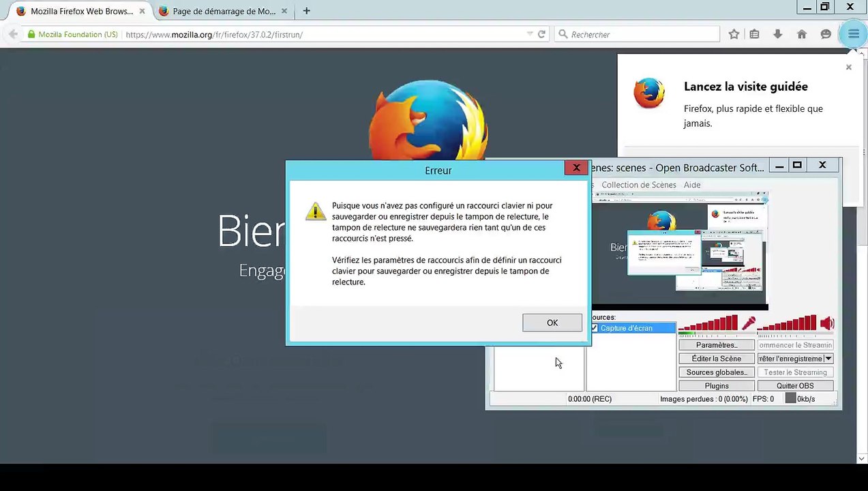Bookmark this page with star icon
The image size is (868, 491).
(x=734, y=34)
